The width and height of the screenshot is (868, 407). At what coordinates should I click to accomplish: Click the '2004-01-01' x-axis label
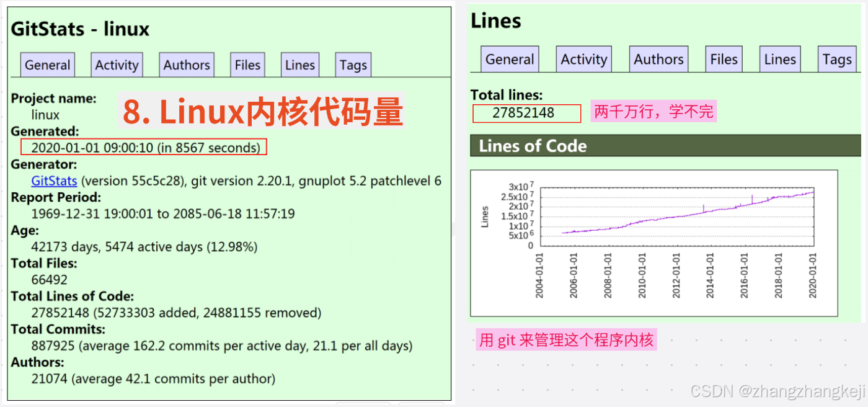point(539,275)
